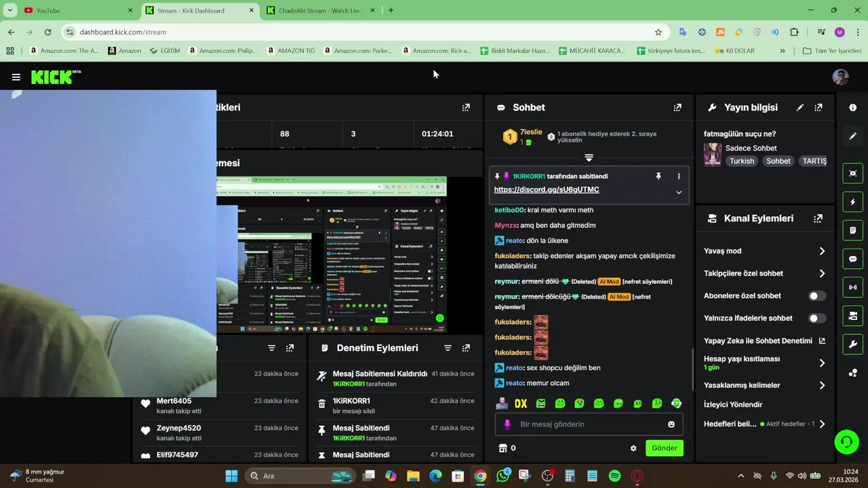Edit stream info with pencil in Yayın bilgisi
This screenshot has width=868, height=488.
800,108
